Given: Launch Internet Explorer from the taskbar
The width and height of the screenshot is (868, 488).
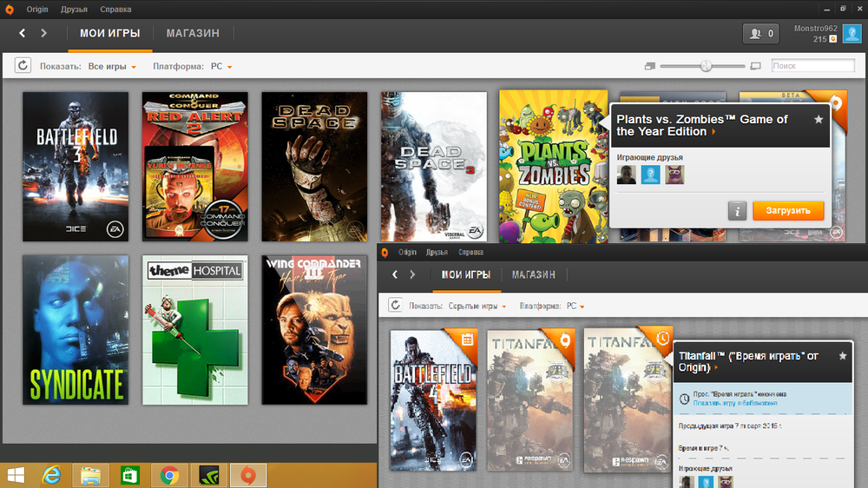Looking at the screenshot, I should (52, 475).
